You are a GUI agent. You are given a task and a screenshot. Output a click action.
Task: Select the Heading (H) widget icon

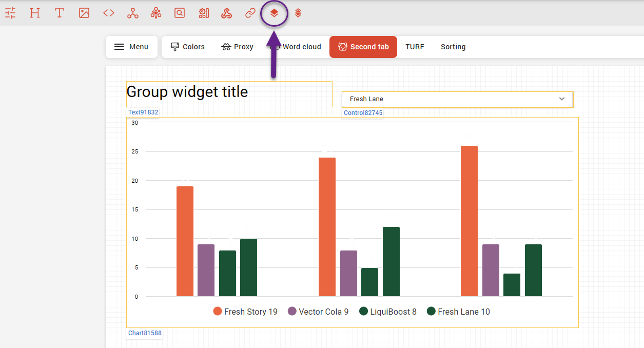35,13
